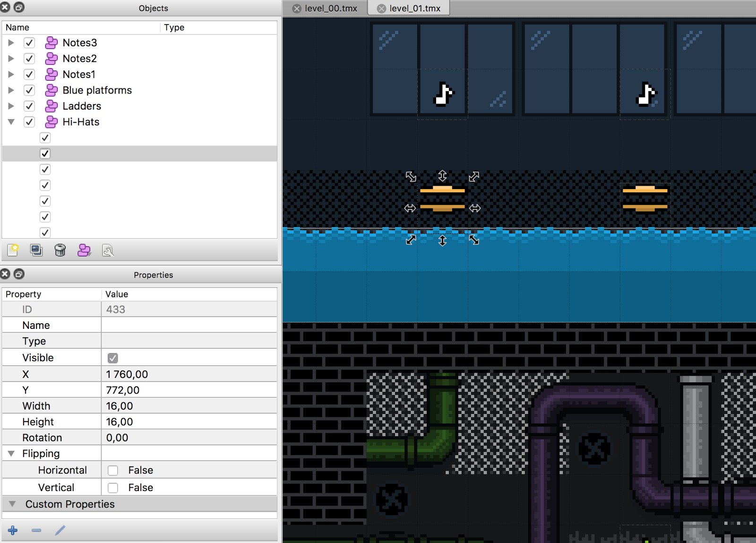Expand the Blue platforms layer
Screen dimensions: 756x543
coord(11,90)
